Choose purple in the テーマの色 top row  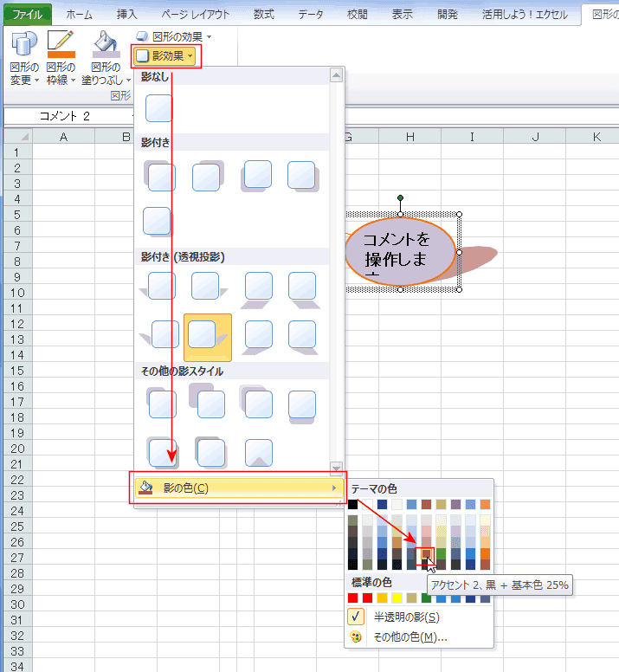(455, 504)
